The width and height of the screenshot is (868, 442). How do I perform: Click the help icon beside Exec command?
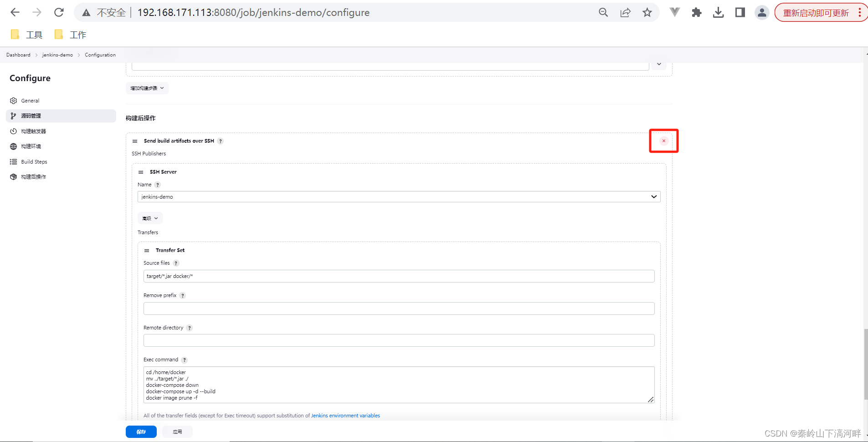click(185, 360)
